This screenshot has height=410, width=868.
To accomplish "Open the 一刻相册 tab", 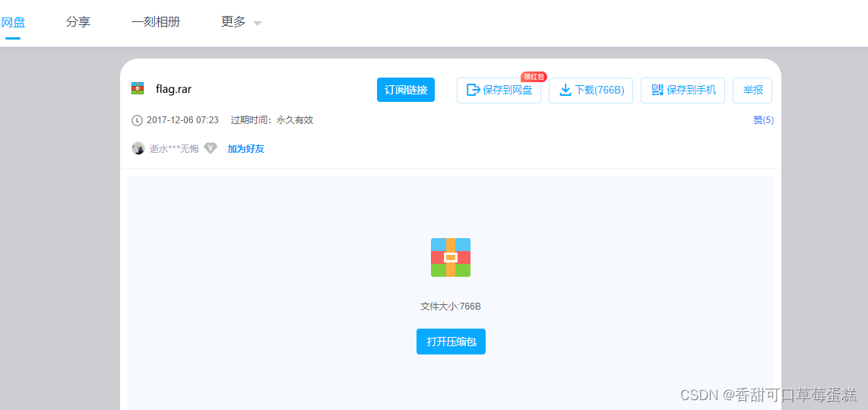I will click(156, 22).
